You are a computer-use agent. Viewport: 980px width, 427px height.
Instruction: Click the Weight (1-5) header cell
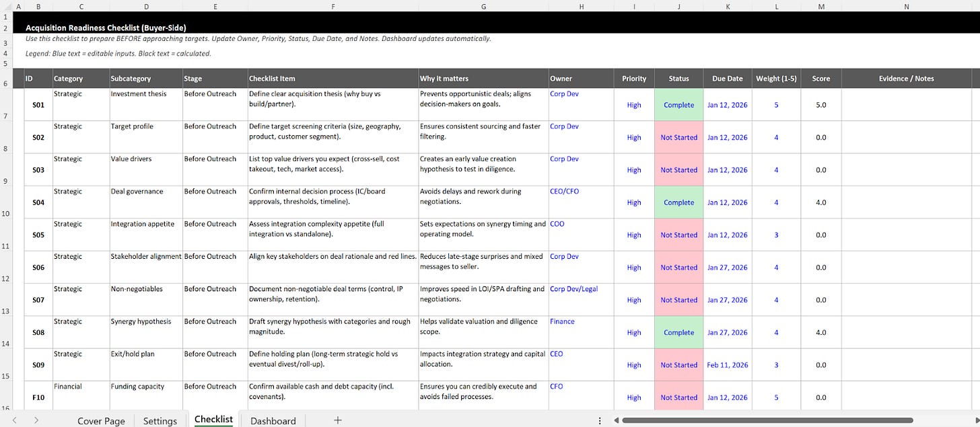point(776,79)
